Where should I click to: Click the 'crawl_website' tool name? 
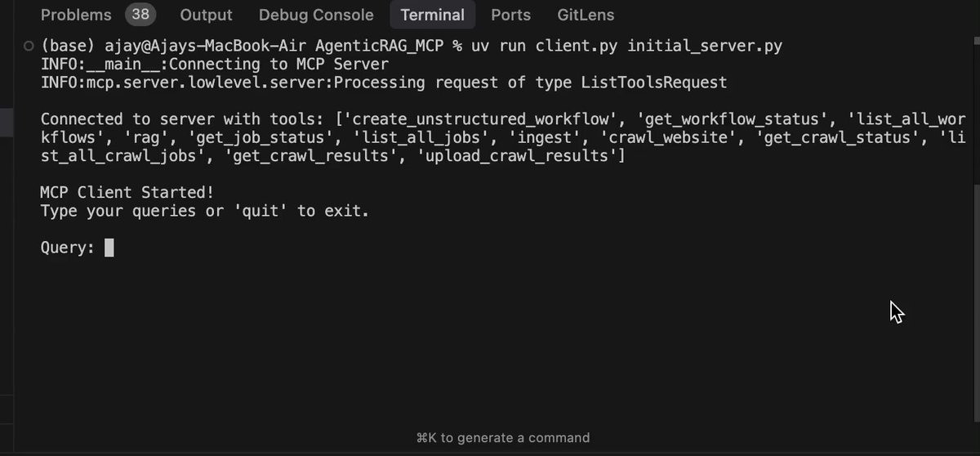pyautogui.click(x=666, y=137)
